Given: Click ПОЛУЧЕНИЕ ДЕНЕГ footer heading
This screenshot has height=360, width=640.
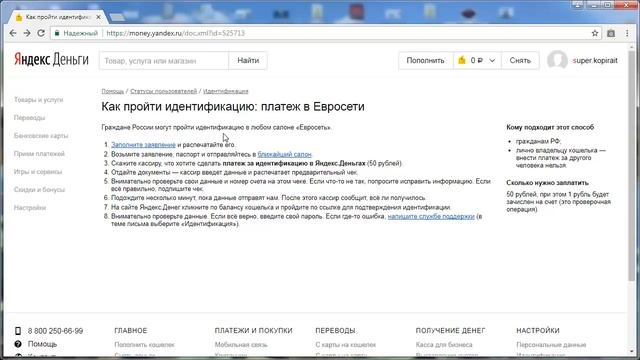Looking at the screenshot, I should coord(450,330).
